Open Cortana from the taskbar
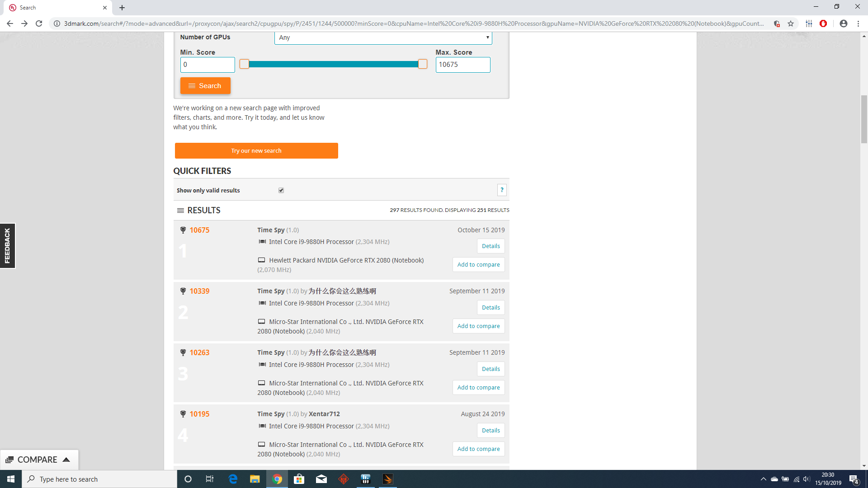This screenshot has height=488, width=868. pos(188,479)
